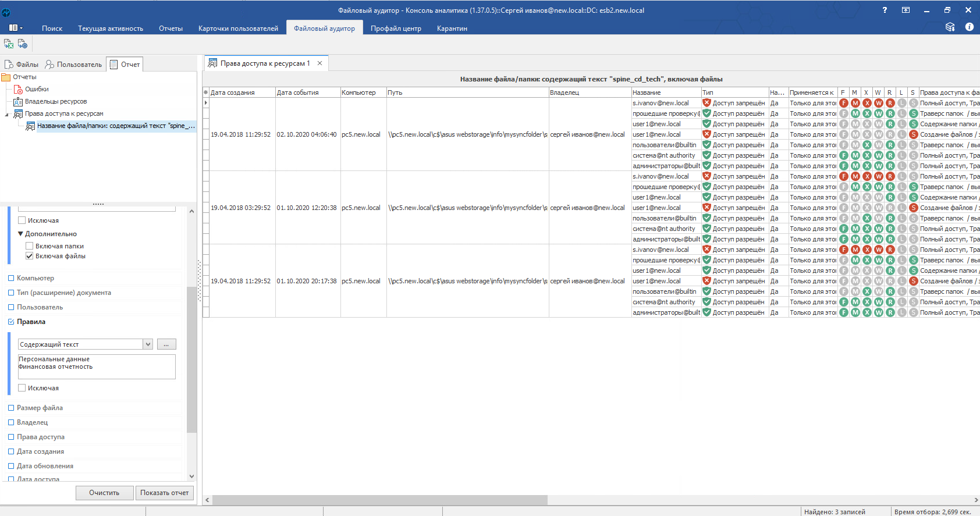Collapse the Дополнительно section

click(21, 234)
